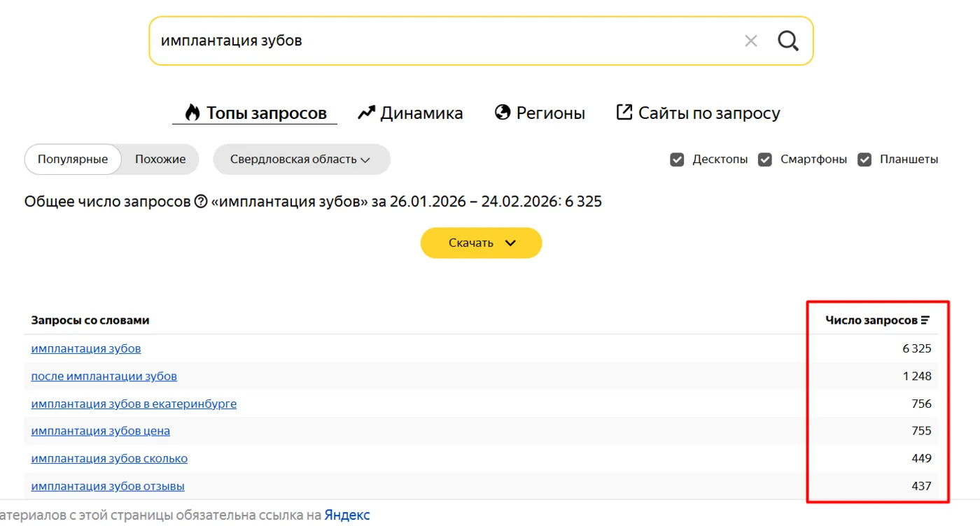Click the flame icon beside Топы запросов
980x526 pixels.
pyautogui.click(x=191, y=112)
